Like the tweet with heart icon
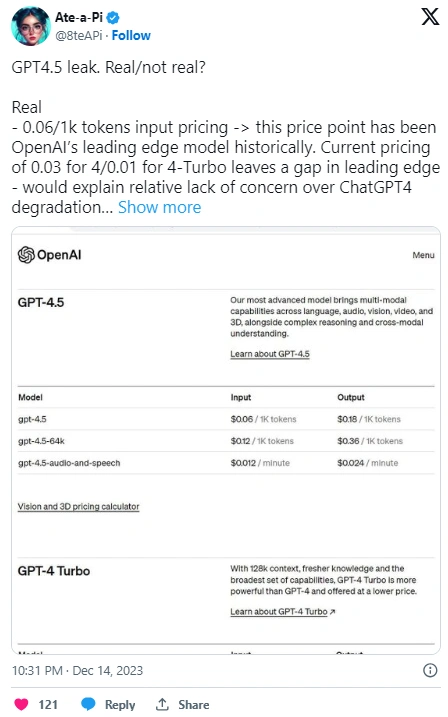The width and height of the screenshot is (448, 717). click(21, 704)
